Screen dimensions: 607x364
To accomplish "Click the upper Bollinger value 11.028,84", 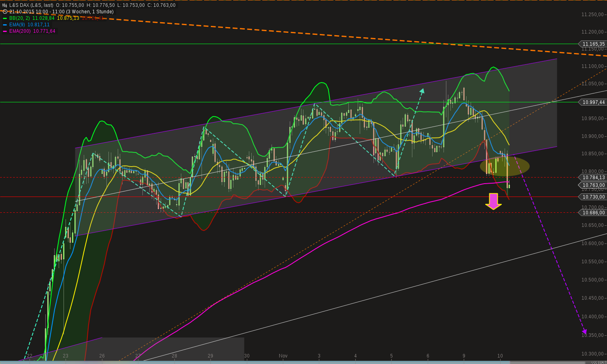I will click(43, 18).
